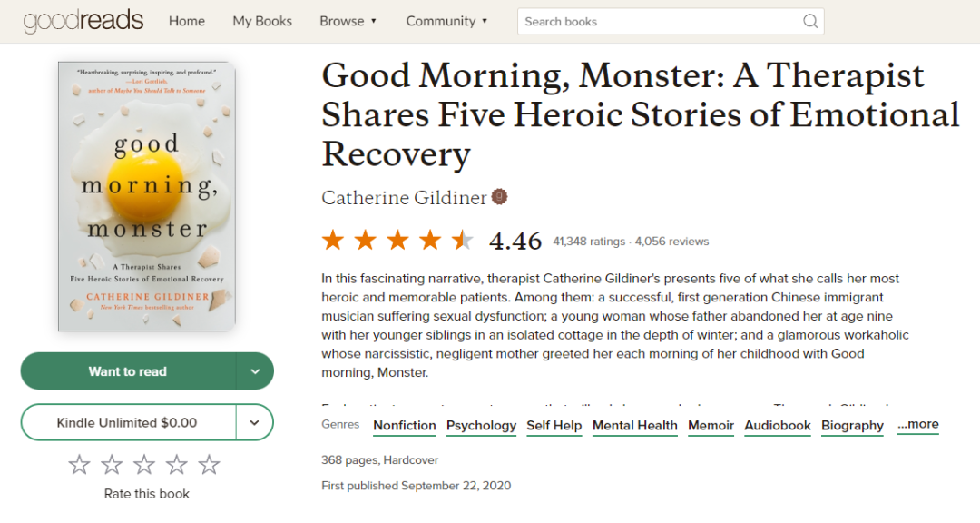Open the Browse dropdown menu

[348, 21]
